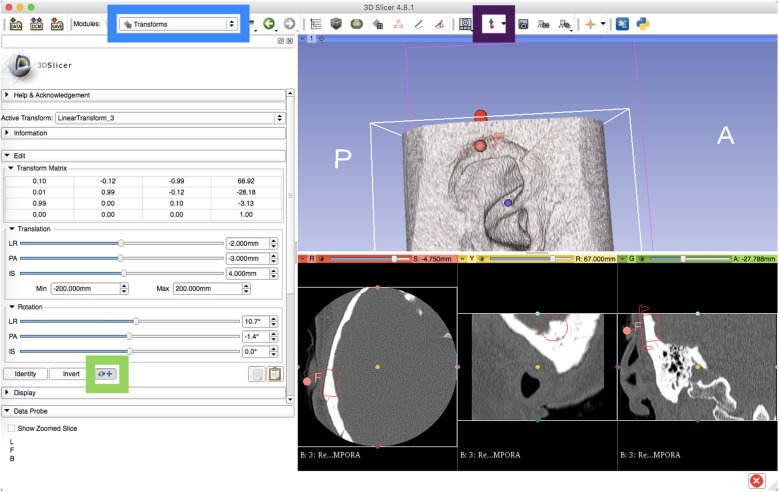Click the Identity button
Viewport: 779px width, 492px height.
(26, 374)
